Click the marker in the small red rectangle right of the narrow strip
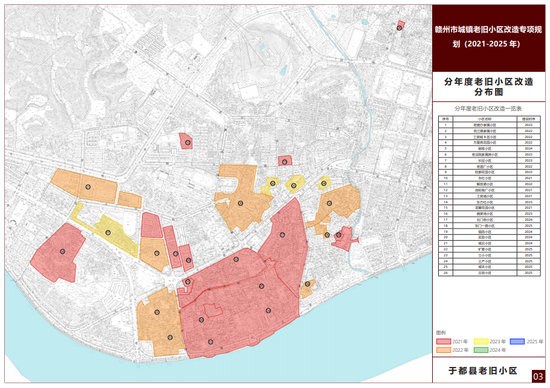This screenshot has height=388, width=550. tap(188, 260)
